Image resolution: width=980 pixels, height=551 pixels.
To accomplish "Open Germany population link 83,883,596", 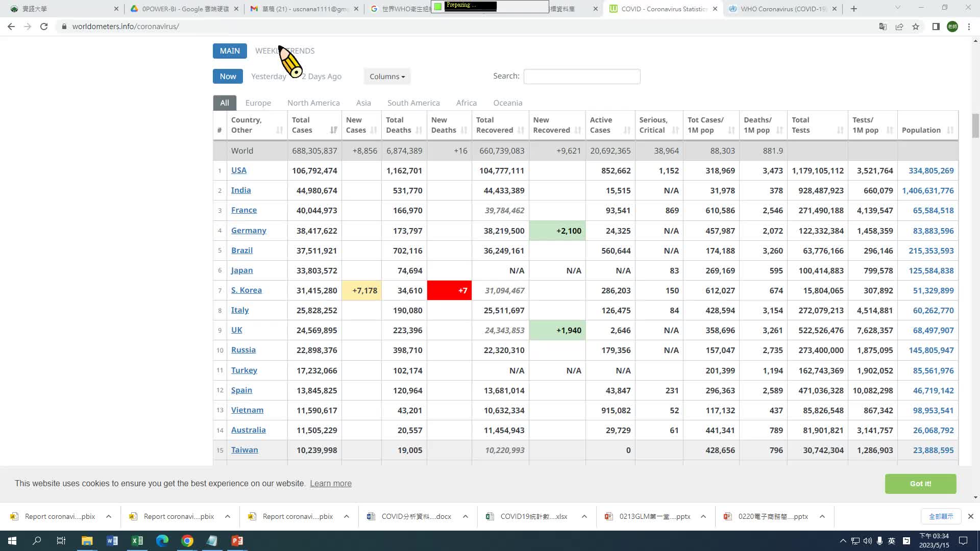I will click(x=933, y=231).
